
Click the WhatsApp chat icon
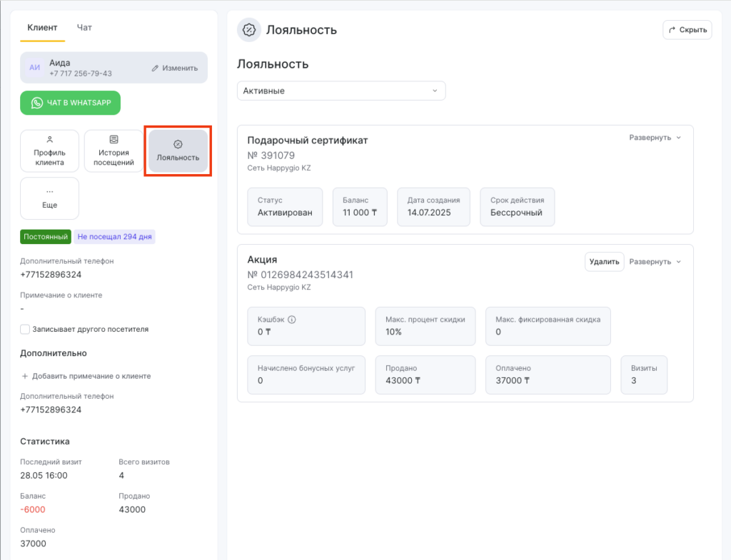[x=37, y=103]
